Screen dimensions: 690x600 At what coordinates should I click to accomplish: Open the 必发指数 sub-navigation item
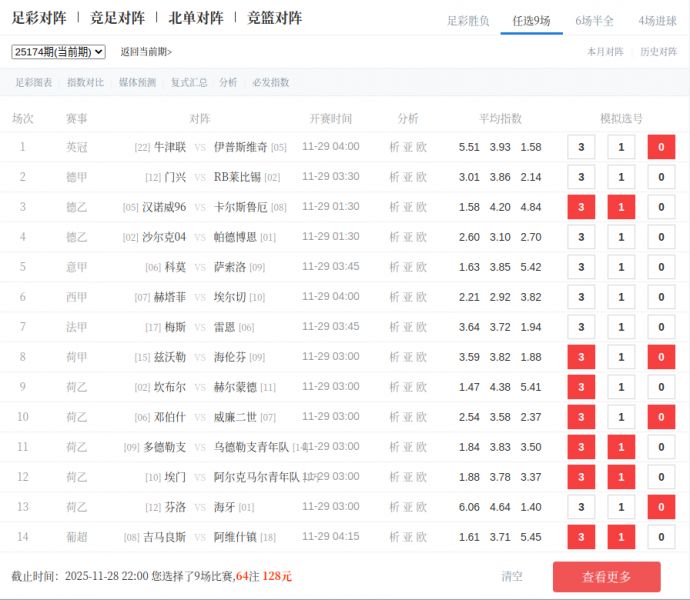(270, 83)
